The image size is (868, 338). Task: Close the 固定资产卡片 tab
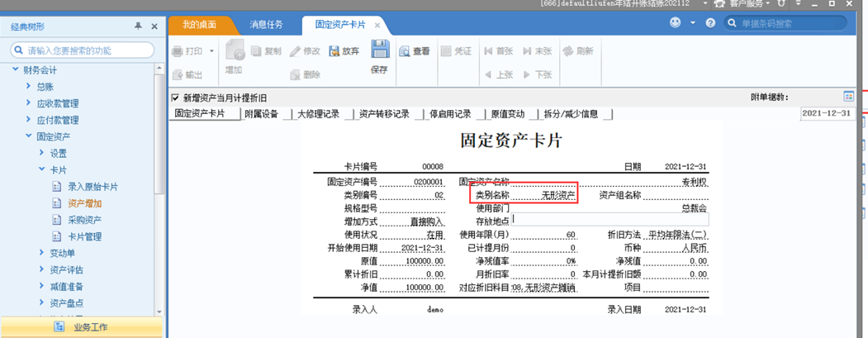(x=377, y=26)
